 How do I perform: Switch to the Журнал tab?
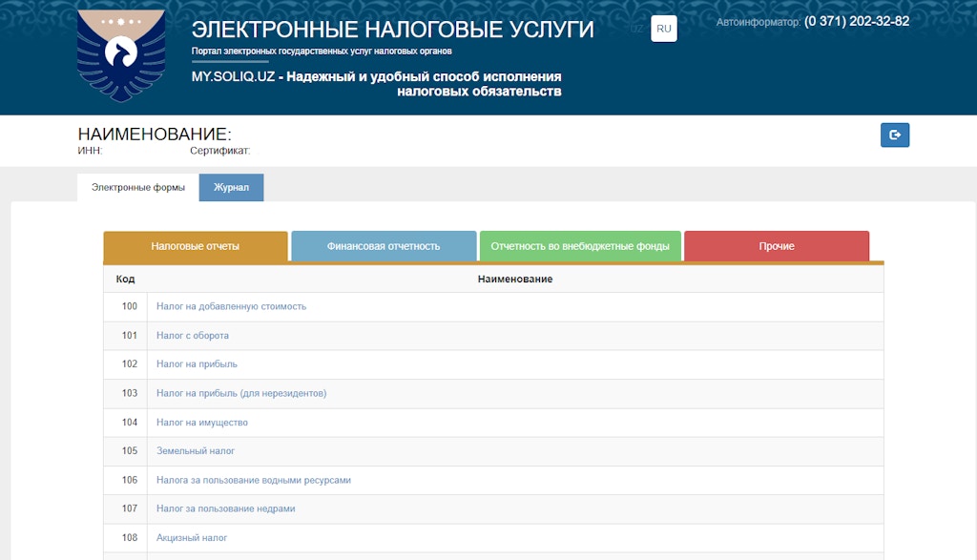(x=231, y=188)
